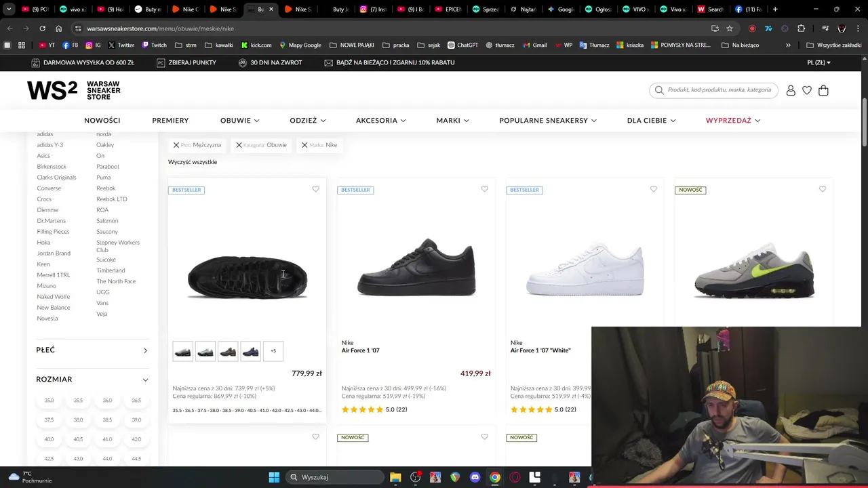Remove the Kategoria: Obuwie filter
Viewport: 868px width, 488px height.
click(x=239, y=145)
